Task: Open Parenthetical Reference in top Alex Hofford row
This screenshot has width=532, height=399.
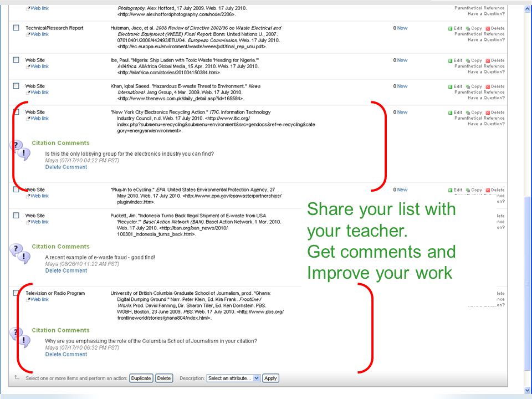Action: pyautogui.click(x=479, y=8)
